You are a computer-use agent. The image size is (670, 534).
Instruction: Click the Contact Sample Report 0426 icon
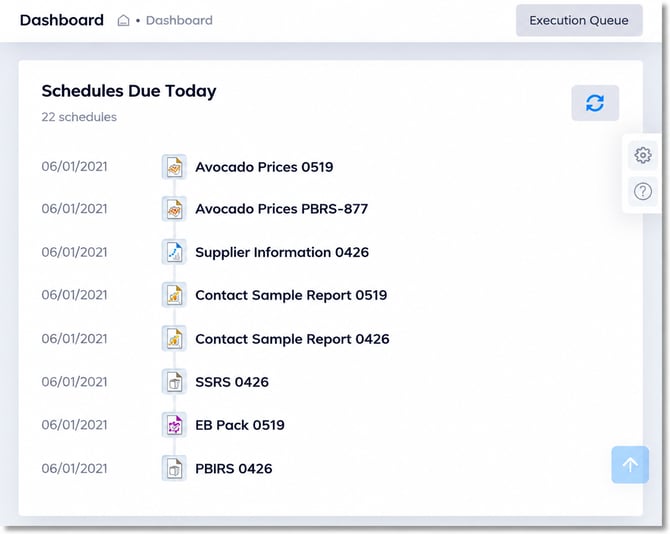[x=174, y=339]
